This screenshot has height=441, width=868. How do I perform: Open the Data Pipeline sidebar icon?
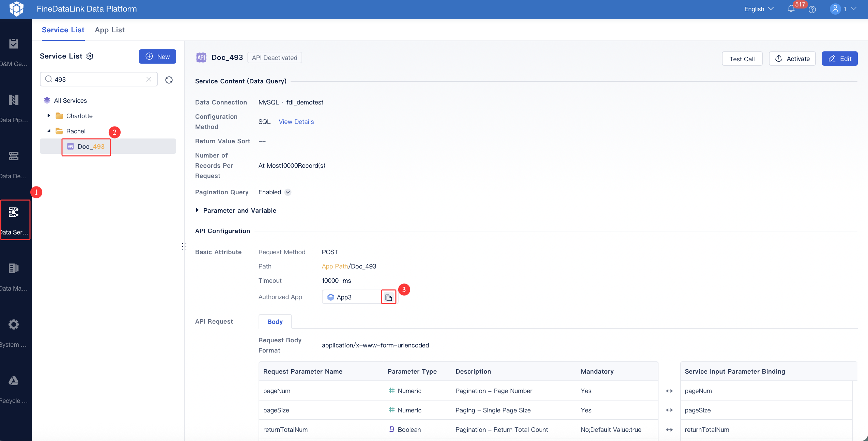(14, 100)
